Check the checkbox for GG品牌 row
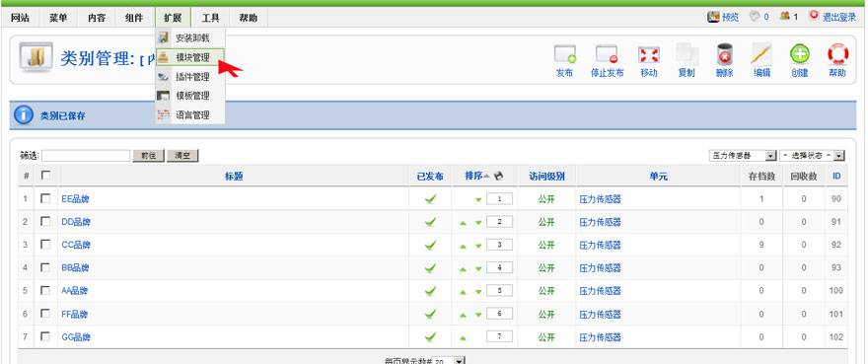Screen dimensions: 868x364 (45, 335)
